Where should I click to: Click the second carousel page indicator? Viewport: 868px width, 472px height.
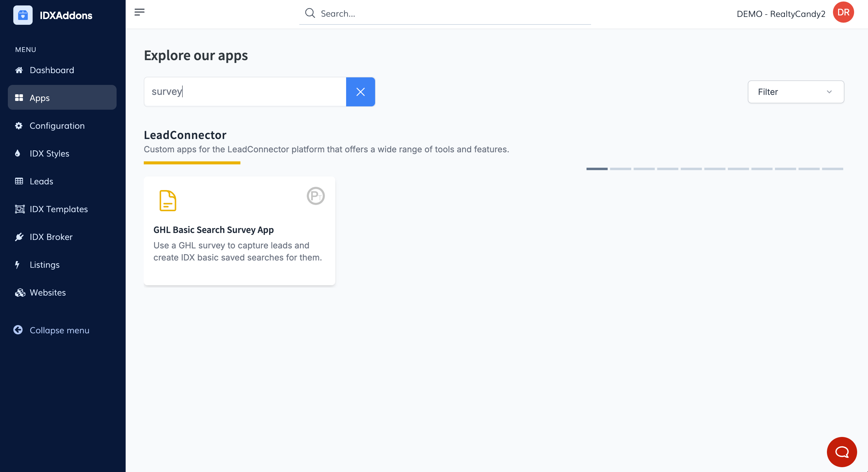[x=620, y=169]
